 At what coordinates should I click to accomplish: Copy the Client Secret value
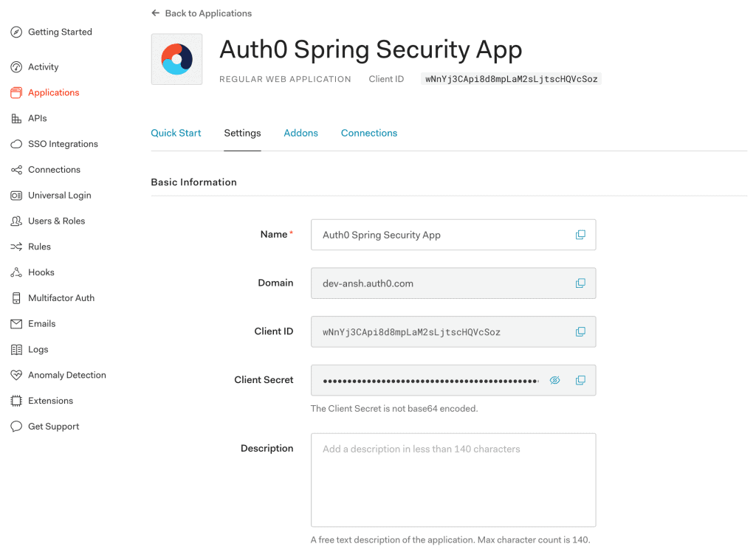click(580, 381)
